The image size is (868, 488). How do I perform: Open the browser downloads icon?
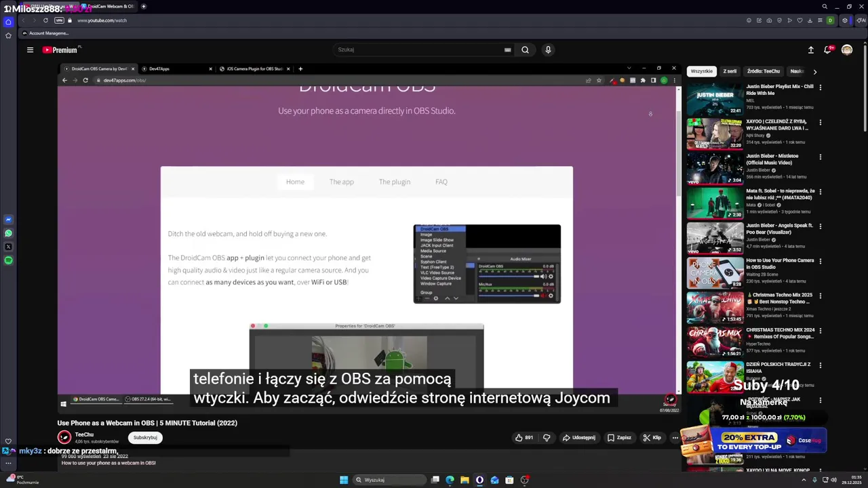coord(810,20)
